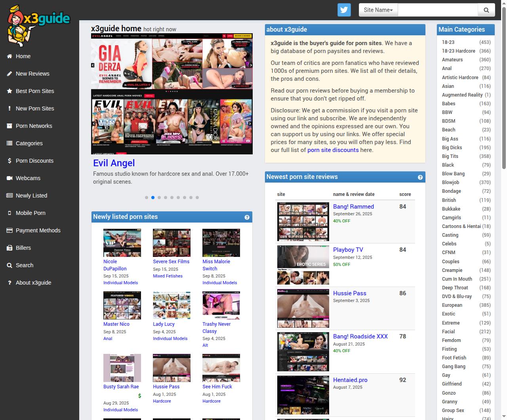Click the Twitter icon in the header
This screenshot has height=420, width=507.
tap(344, 10)
